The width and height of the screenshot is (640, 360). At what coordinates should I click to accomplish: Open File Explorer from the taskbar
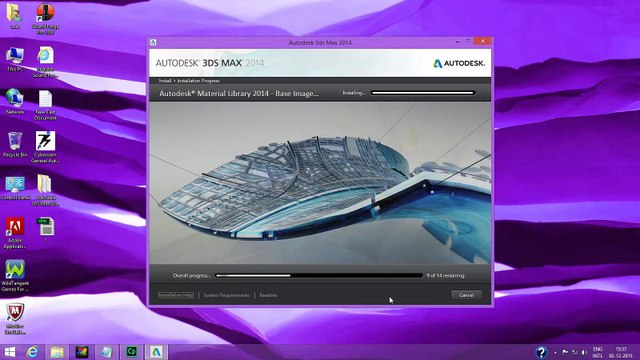pyautogui.click(x=57, y=352)
